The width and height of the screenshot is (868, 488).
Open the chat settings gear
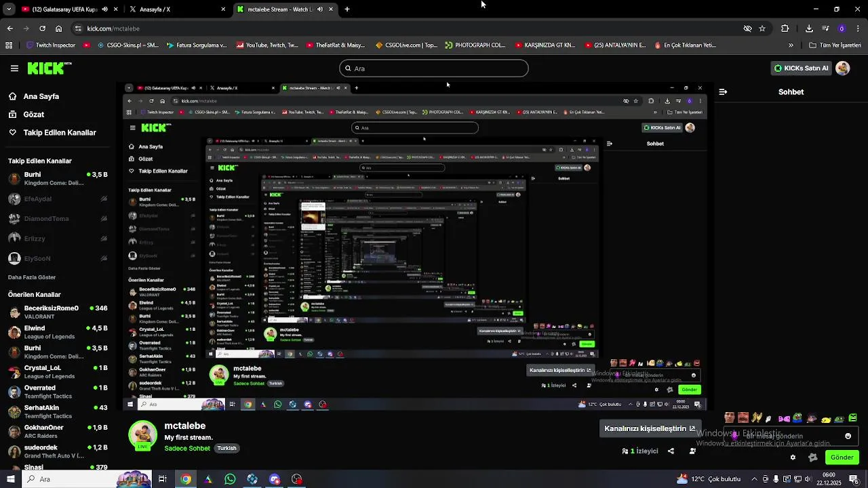click(x=793, y=457)
